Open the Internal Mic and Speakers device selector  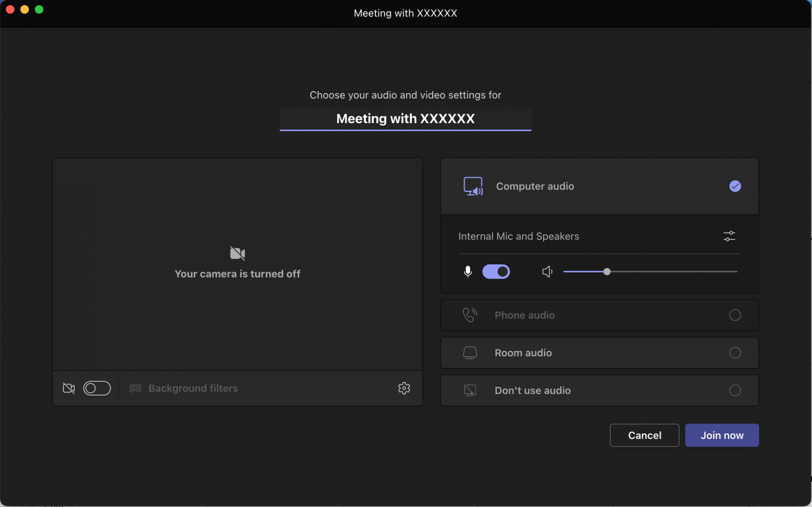[x=519, y=236]
